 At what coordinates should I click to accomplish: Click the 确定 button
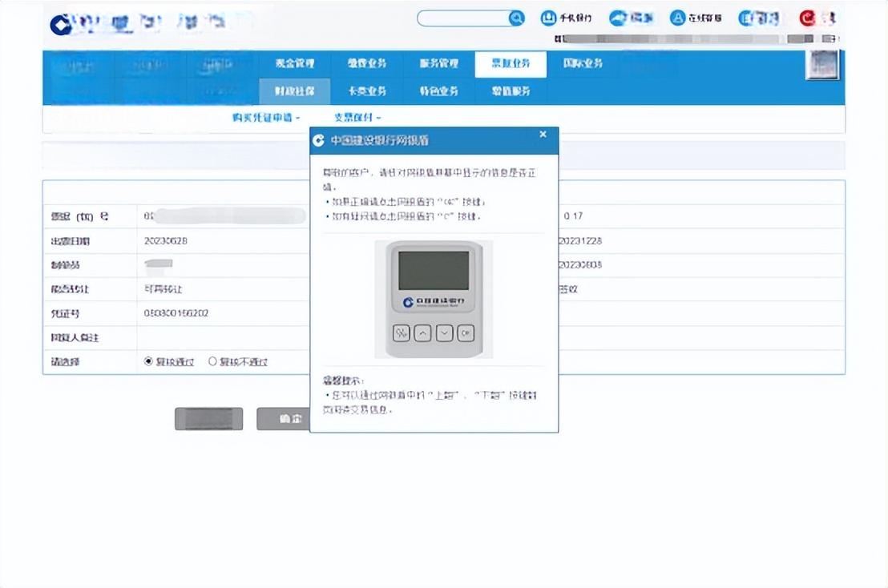click(283, 419)
